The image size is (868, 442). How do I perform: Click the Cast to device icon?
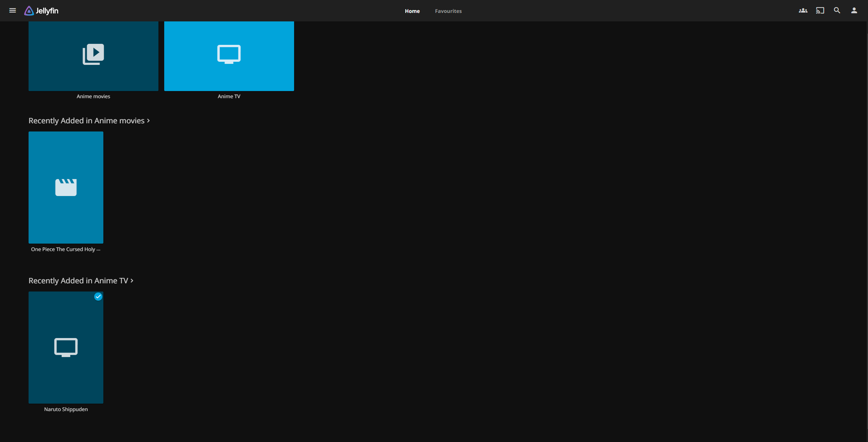click(x=820, y=11)
